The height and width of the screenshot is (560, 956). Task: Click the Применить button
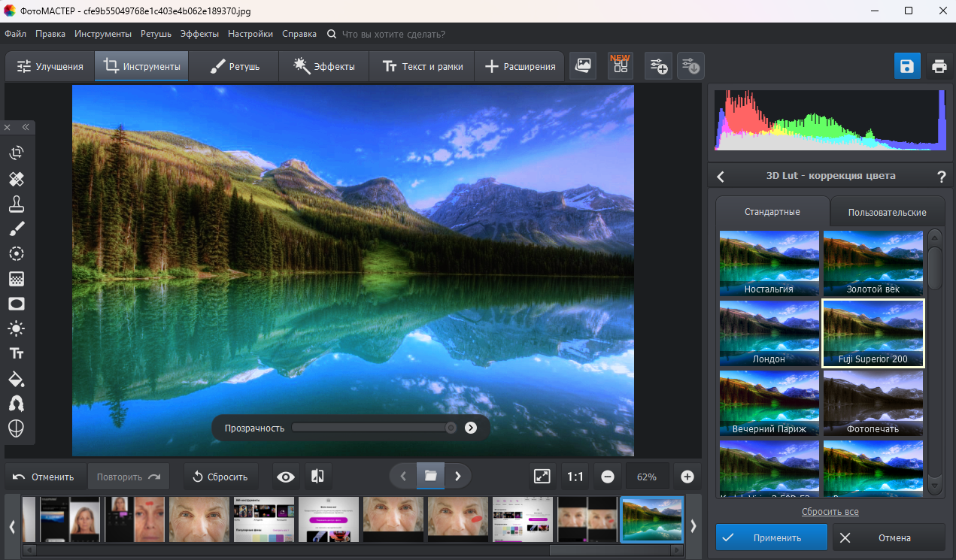(772, 537)
